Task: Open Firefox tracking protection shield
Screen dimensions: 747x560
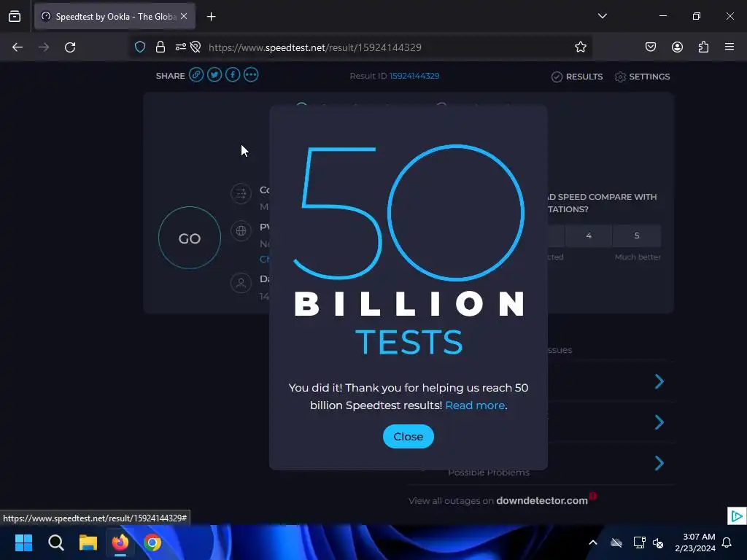Action: coord(139,47)
